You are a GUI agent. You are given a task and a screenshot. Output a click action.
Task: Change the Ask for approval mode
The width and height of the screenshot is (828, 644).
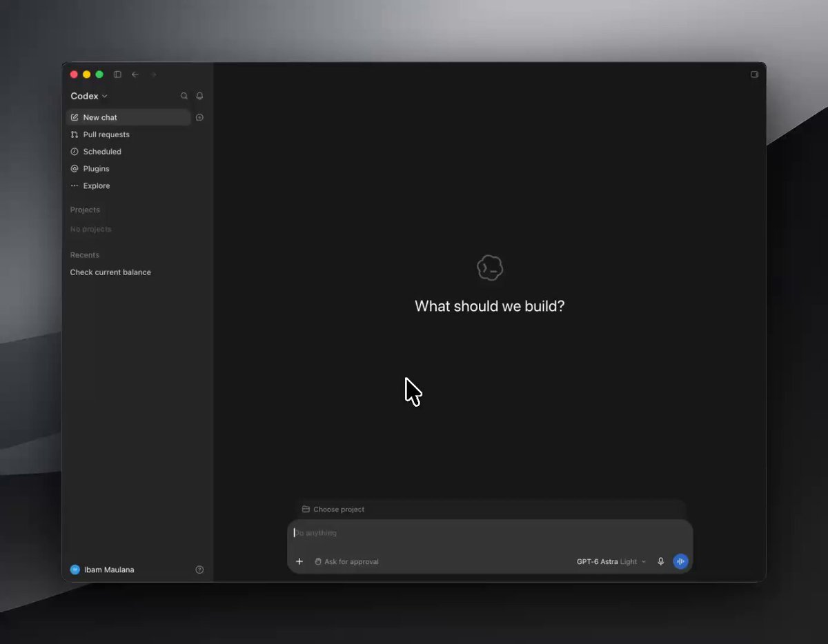(x=346, y=562)
